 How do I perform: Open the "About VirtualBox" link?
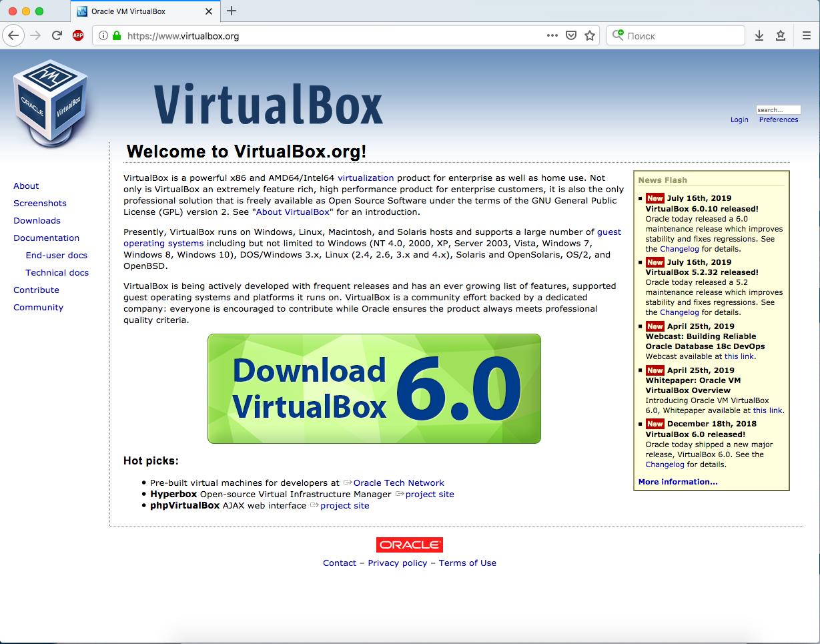[x=292, y=212]
